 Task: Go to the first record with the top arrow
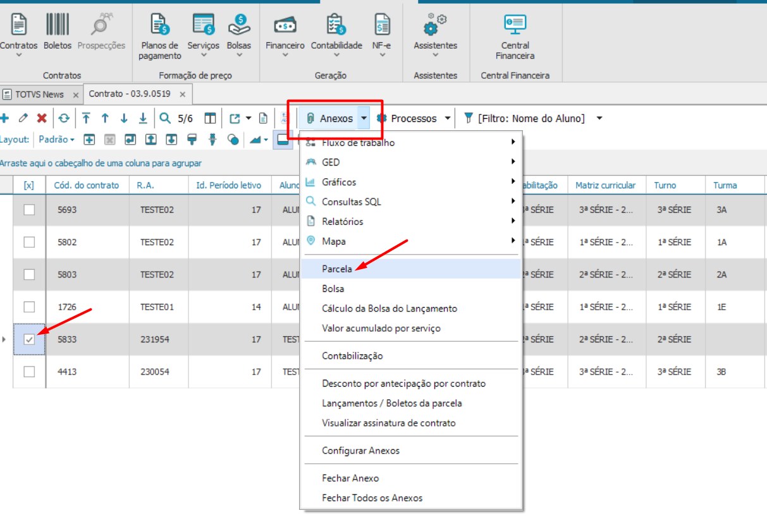point(86,118)
